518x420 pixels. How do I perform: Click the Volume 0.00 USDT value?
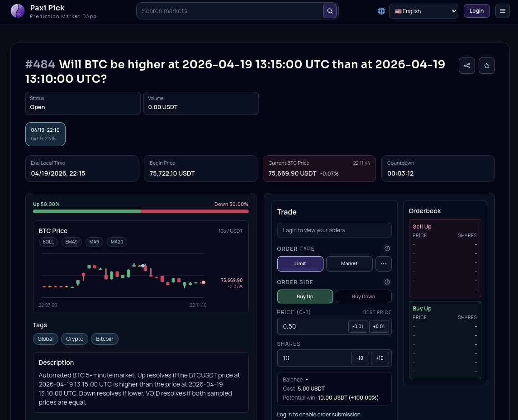click(x=162, y=107)
